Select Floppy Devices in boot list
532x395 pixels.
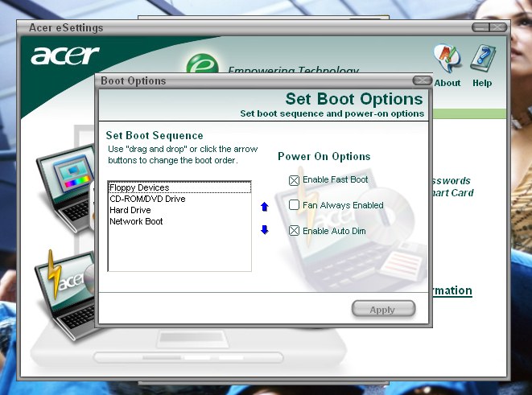click(x=179, y=187)
